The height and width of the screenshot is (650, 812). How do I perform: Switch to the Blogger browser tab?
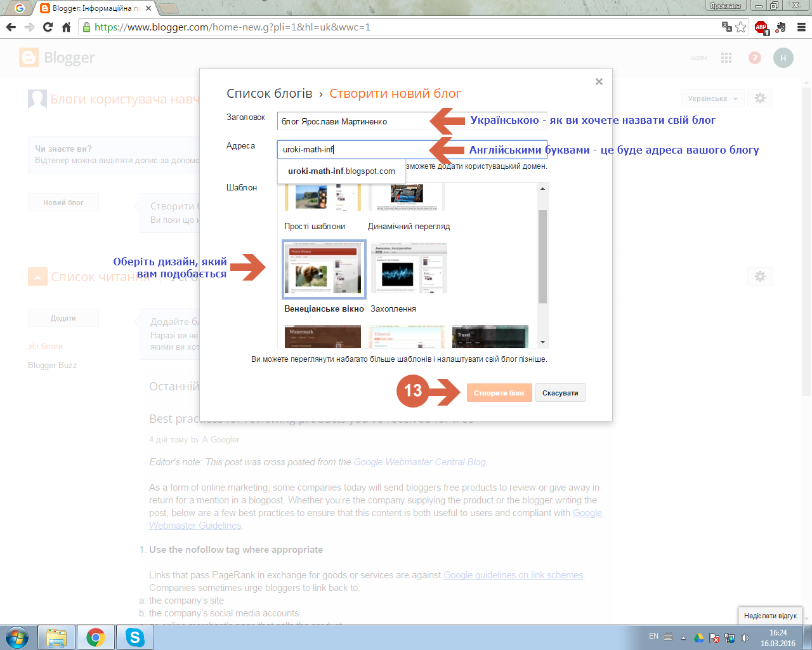pyautogui.click(x=95, y=8)
